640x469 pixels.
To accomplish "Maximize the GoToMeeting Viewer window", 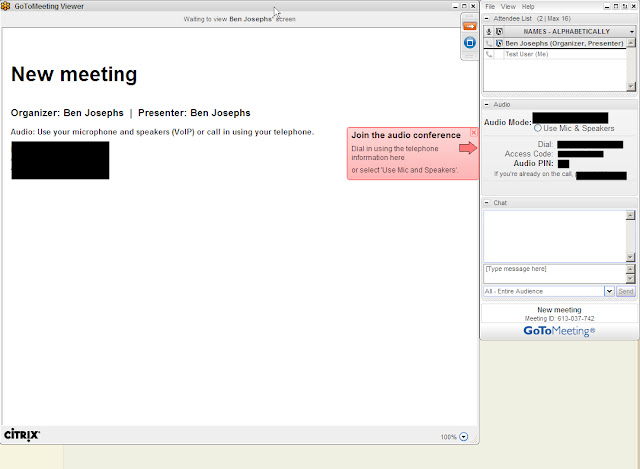I will click(464, 6).
